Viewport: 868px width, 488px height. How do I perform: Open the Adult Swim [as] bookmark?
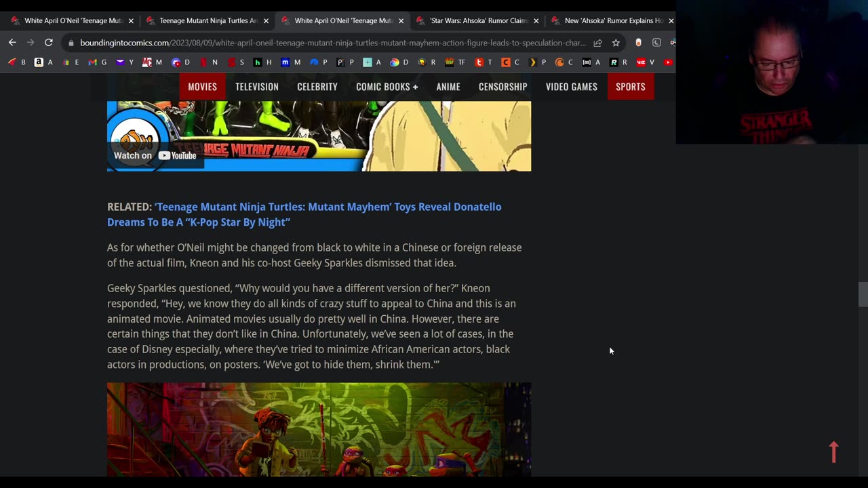pyautogui.click(x=591, y=62)
